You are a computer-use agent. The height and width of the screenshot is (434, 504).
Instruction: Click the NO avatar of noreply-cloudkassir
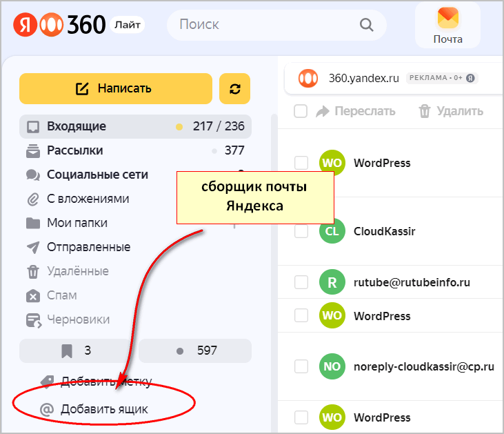coord(332,366)
